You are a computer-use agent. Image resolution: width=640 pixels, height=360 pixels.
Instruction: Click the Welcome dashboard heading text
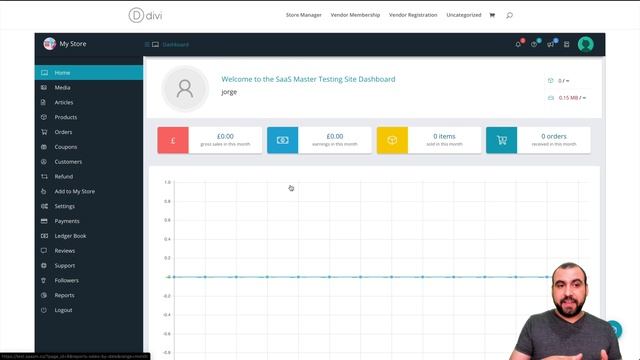(x=308, y=79)
